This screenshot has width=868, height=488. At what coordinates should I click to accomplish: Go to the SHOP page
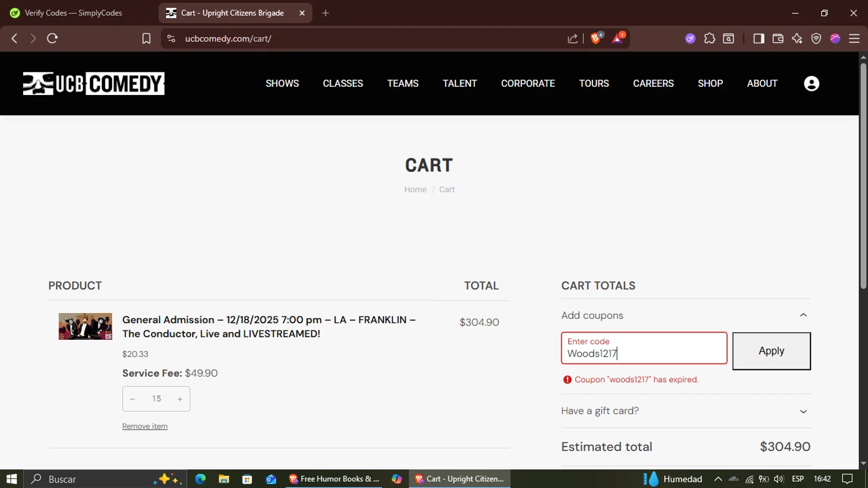pos(711,83)
